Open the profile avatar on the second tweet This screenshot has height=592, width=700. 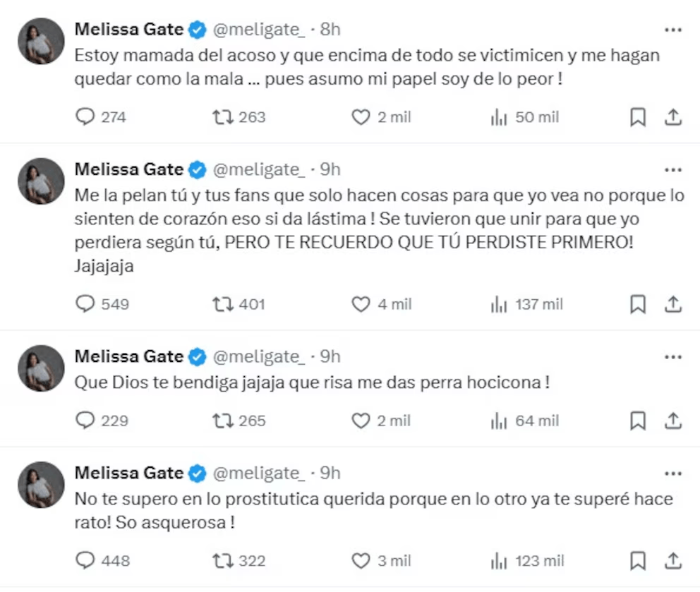click(x=41, y=181)
